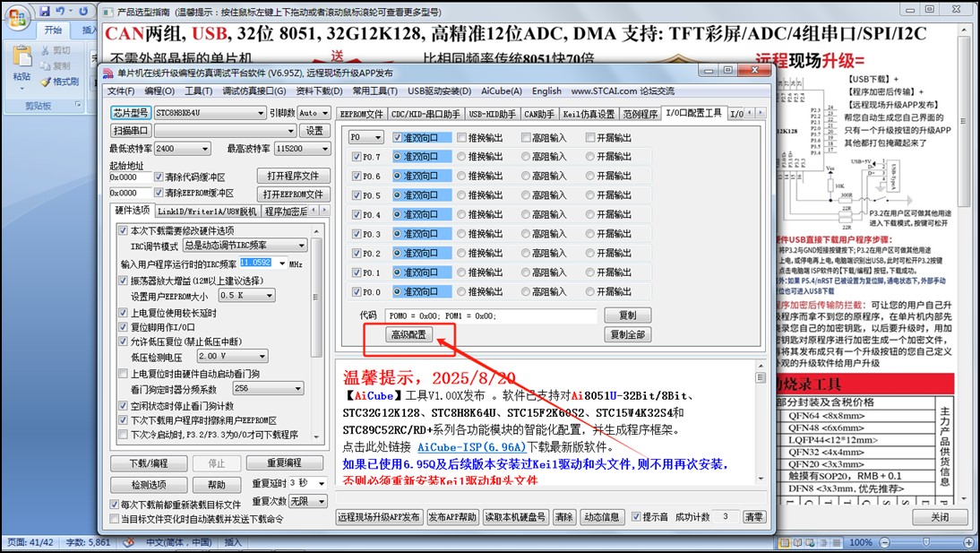980x553 pixels.
Task: Click the zoom in plus icon
Action: 967,542
